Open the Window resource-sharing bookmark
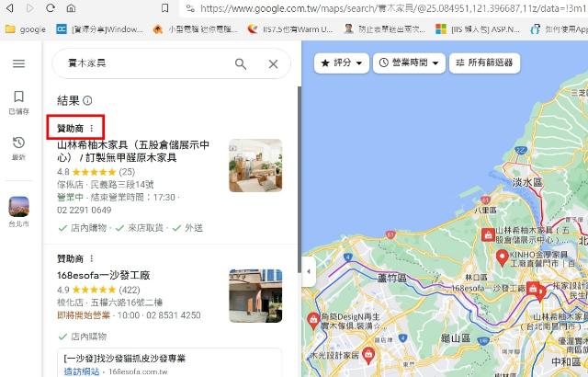The height and width of the screenshot is (377, 588). 100,29
